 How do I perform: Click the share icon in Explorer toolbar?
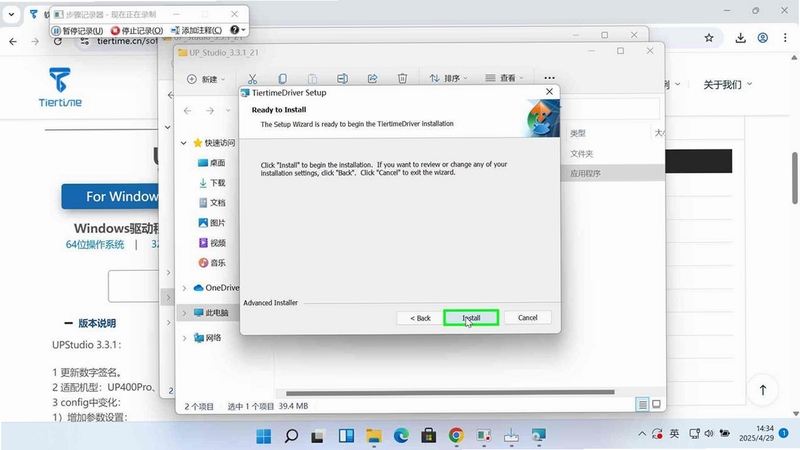click(372, 79)
